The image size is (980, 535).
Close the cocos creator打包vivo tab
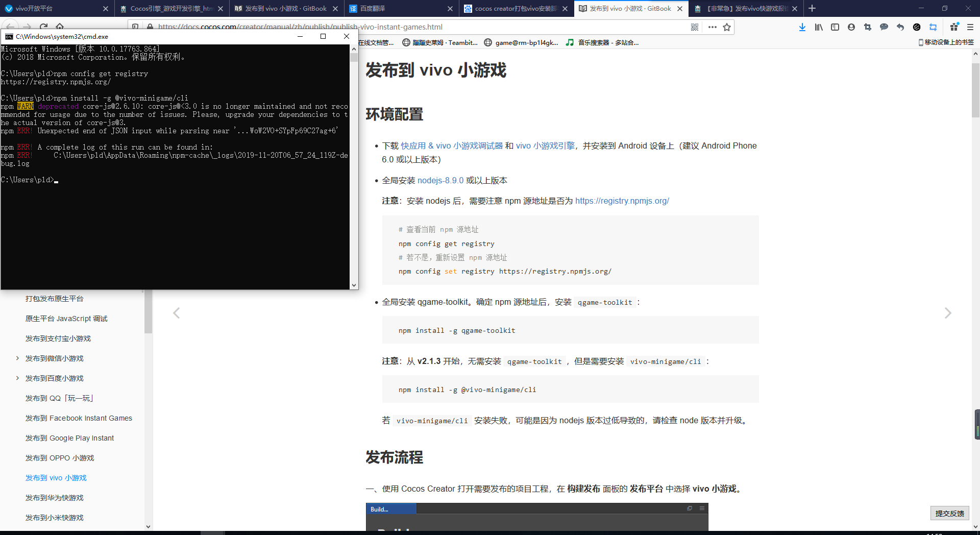tap(565, 9)
